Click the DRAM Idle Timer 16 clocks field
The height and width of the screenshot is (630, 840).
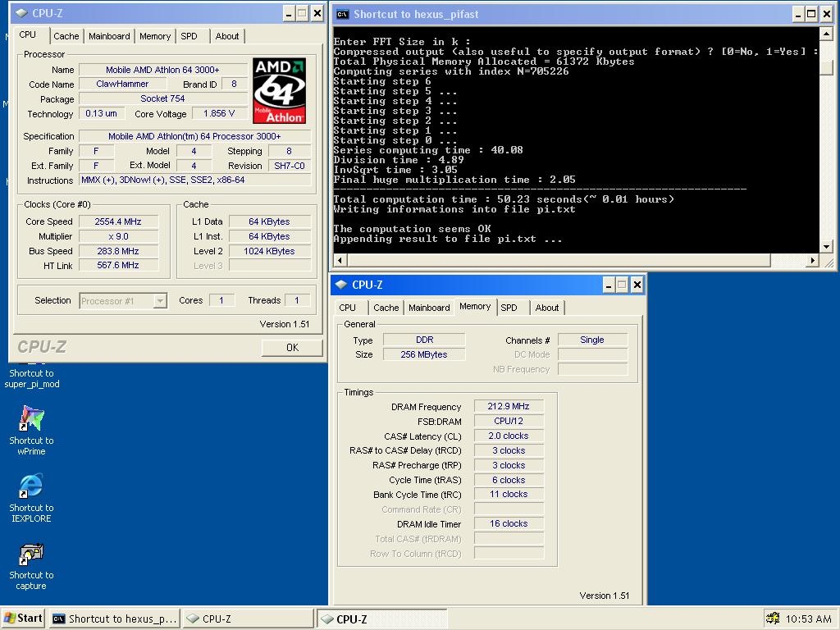(x=509, y=524)
